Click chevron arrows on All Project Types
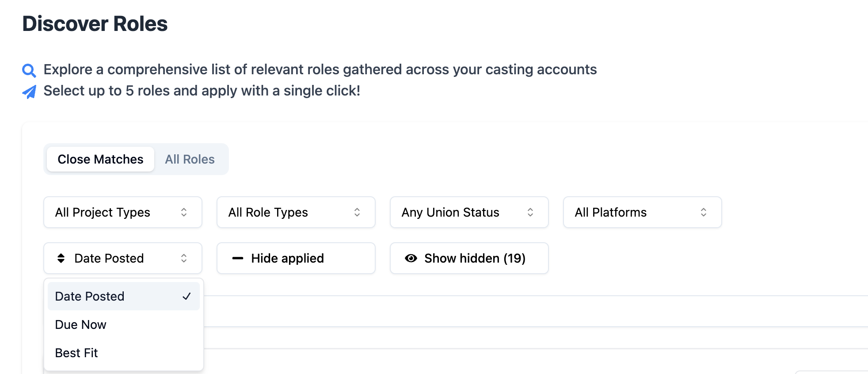 tap(184, 212)
